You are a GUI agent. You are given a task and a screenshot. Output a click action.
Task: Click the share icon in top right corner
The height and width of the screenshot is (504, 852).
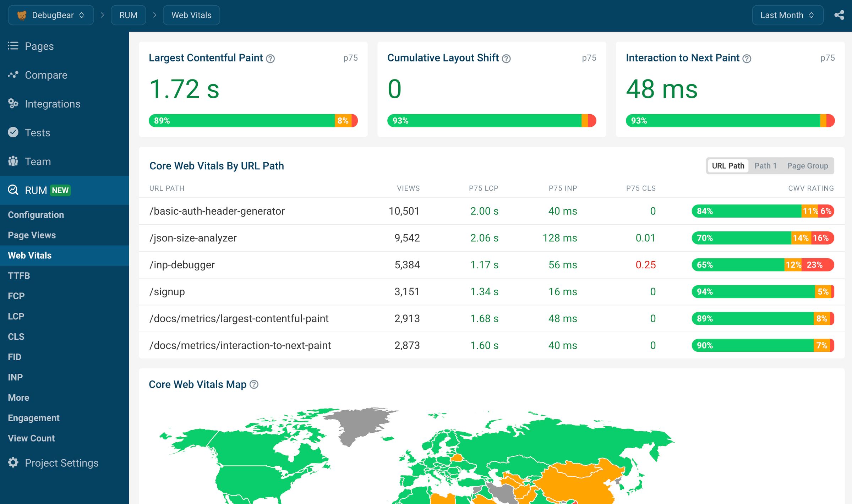coord(840,15)
